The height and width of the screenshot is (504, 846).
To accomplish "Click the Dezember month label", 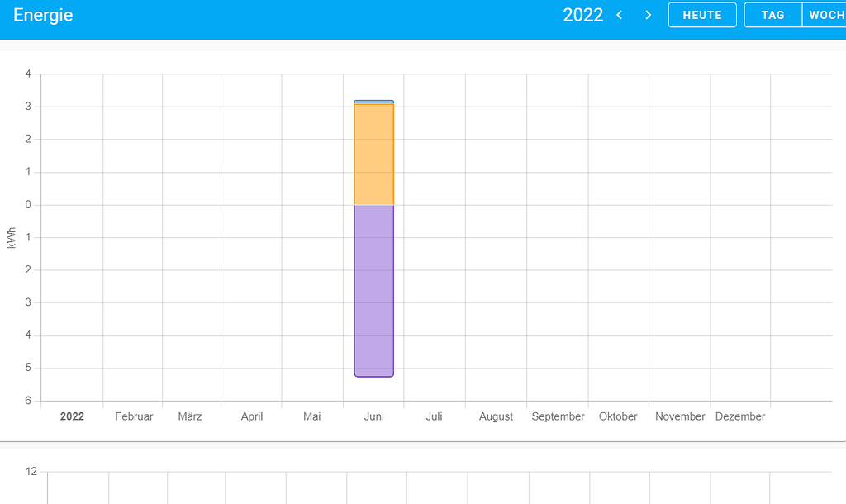I will 740,416.
